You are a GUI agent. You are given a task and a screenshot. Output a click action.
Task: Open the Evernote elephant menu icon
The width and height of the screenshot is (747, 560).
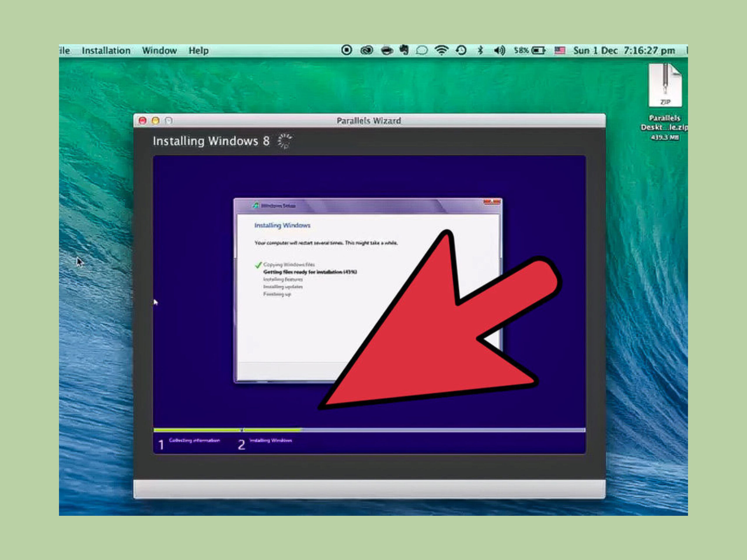pos(404,50)
